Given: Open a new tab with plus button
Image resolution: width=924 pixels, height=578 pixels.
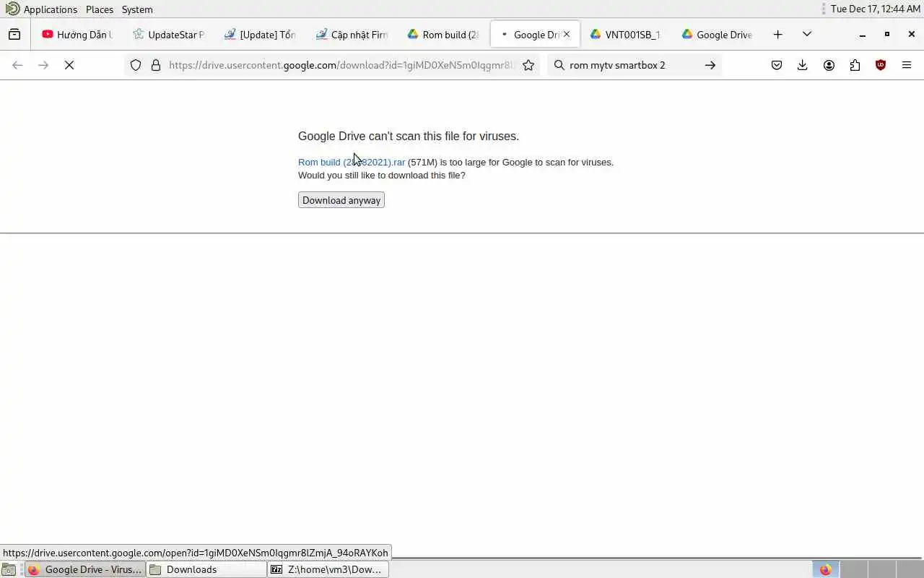Looking at the screenshot, I should (777, 34).
